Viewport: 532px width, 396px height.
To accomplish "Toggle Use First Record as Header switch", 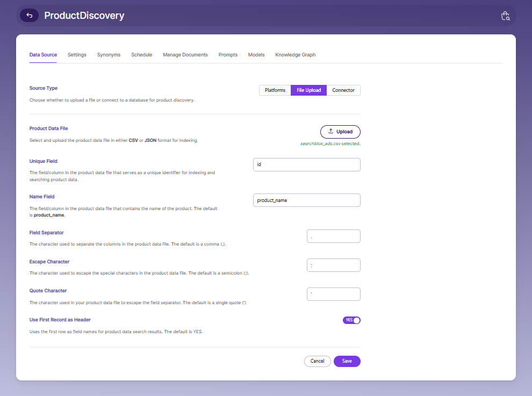I will coord(351,320).
